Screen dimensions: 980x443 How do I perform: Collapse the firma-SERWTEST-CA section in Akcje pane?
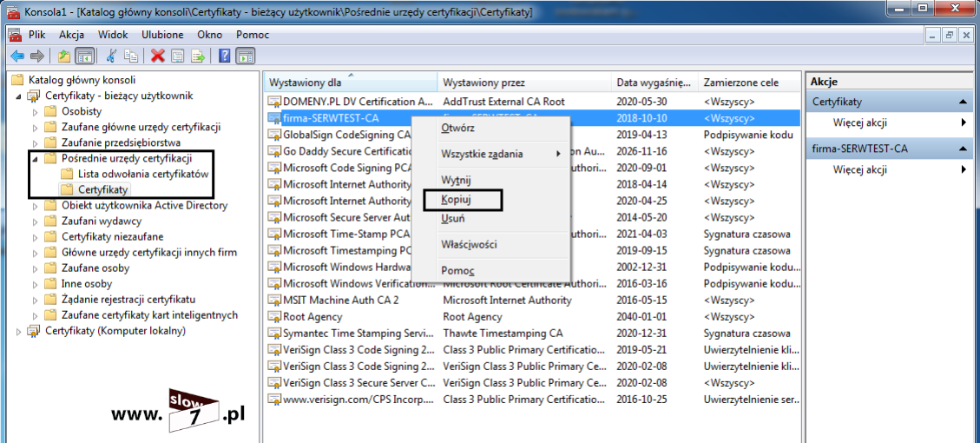(964, 149)
